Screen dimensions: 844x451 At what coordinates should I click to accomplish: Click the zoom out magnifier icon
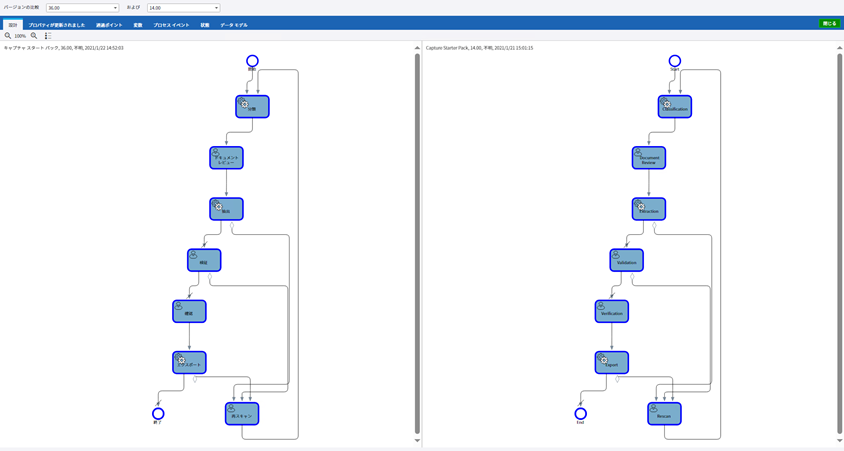(x=8, y=36)
